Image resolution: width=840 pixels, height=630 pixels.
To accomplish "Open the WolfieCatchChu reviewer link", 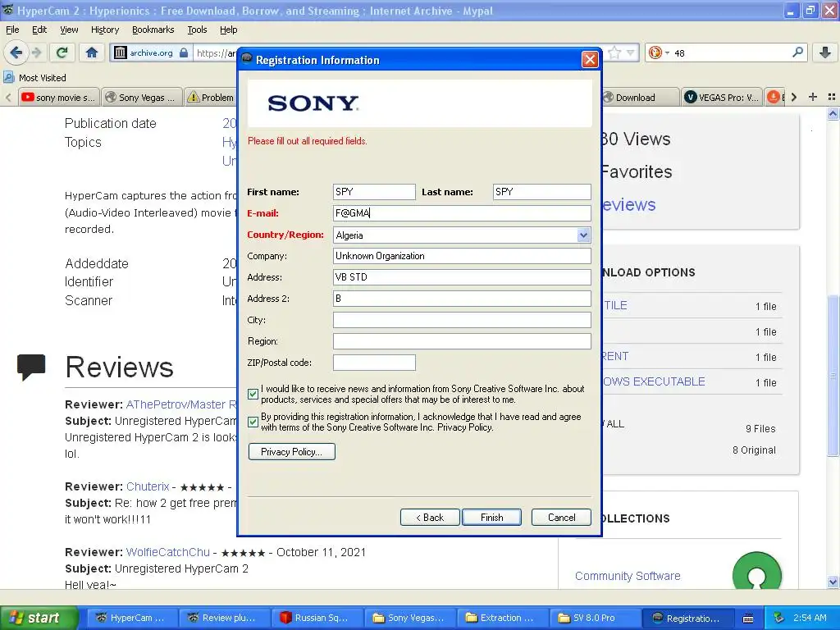I will pyautogui.click(x=167, y=552).
